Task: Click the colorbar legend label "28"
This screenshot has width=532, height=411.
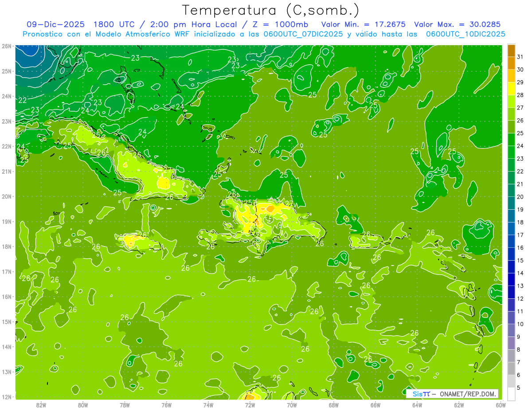Action: pyautogui.click(x=520, y=95)
